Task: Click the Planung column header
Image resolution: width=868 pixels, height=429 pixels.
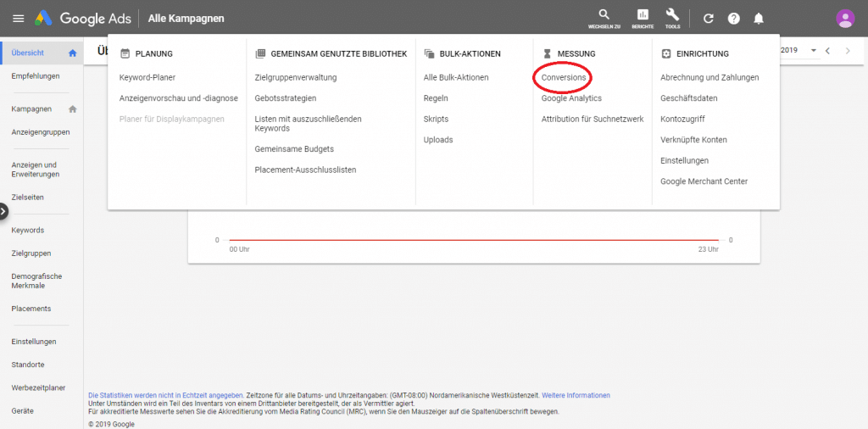Action: point(147,53)
